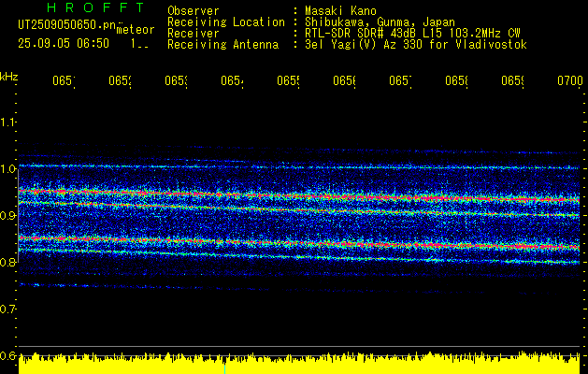Click the word meteor in the header
The height and width of the screenshot is (374, 588).
(136, 30)
